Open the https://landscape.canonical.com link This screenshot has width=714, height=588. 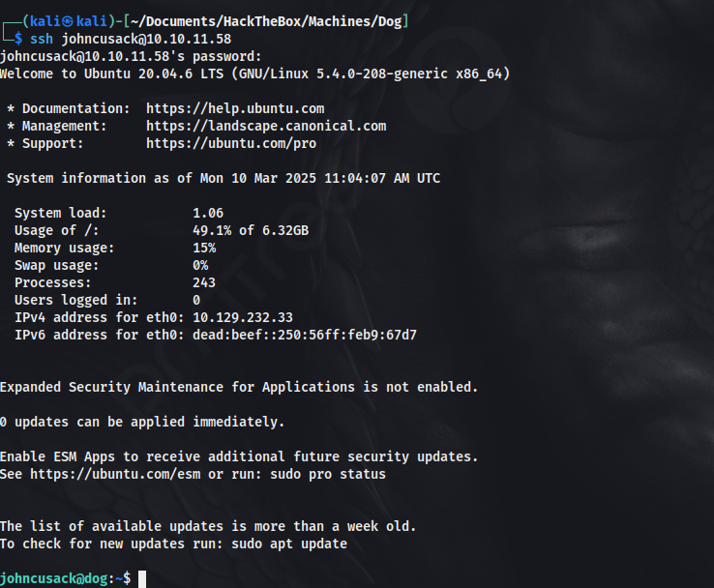pyautogui.click(x=266, y=126)
